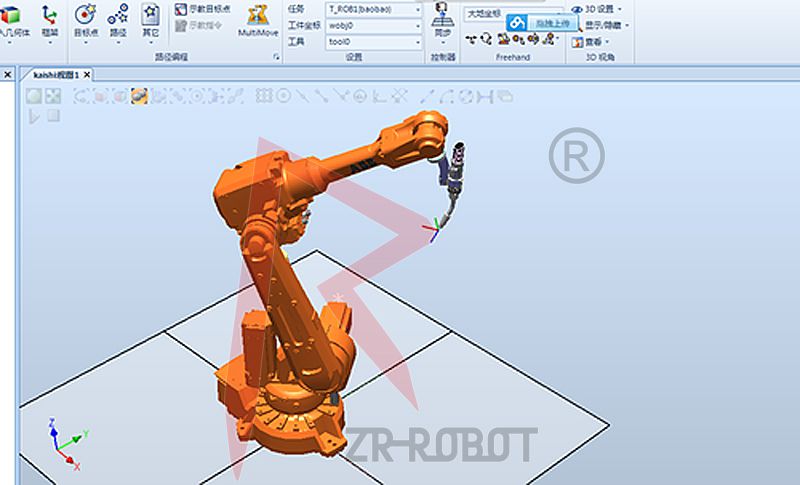Click the 同步 (Synchronize) controller icon
800x485 pixels.
442,22
